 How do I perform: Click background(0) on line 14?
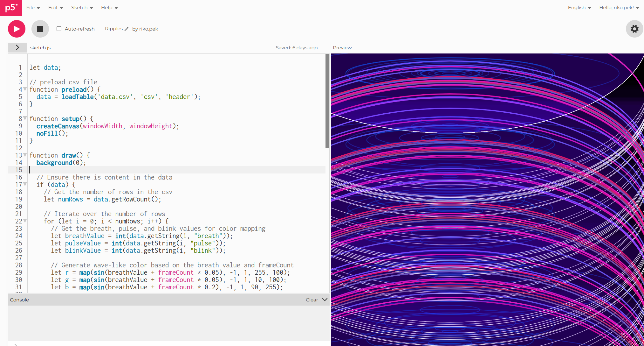pyautogui.click(x=61, y=163)
